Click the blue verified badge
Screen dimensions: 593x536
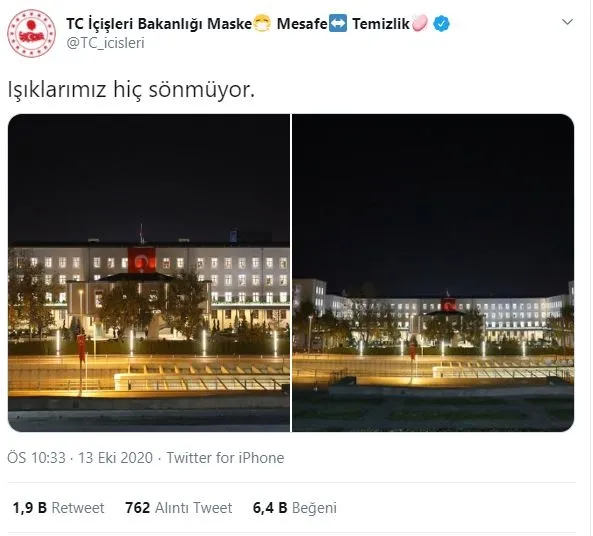coord(441,24)
